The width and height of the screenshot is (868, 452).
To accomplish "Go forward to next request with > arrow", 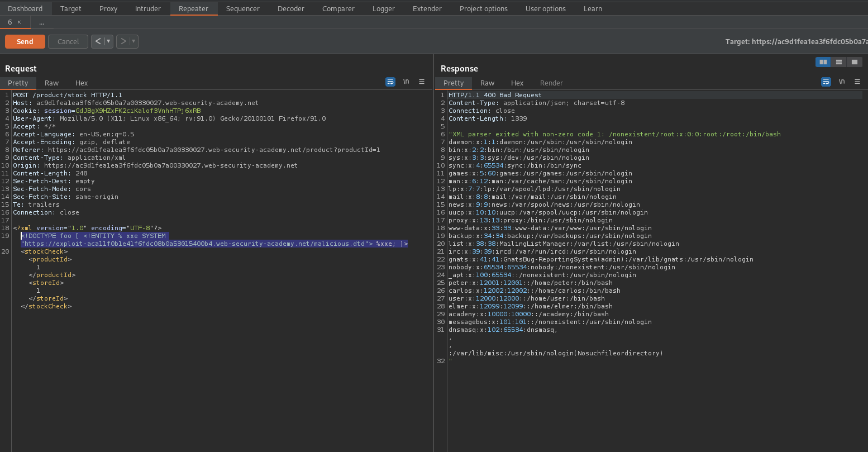I will (x=123, y=41).
